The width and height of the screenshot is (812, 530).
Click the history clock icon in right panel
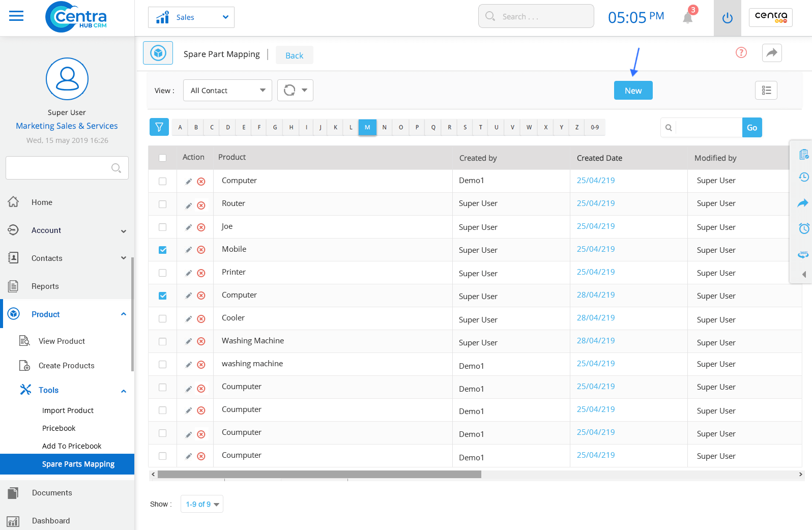804,177
